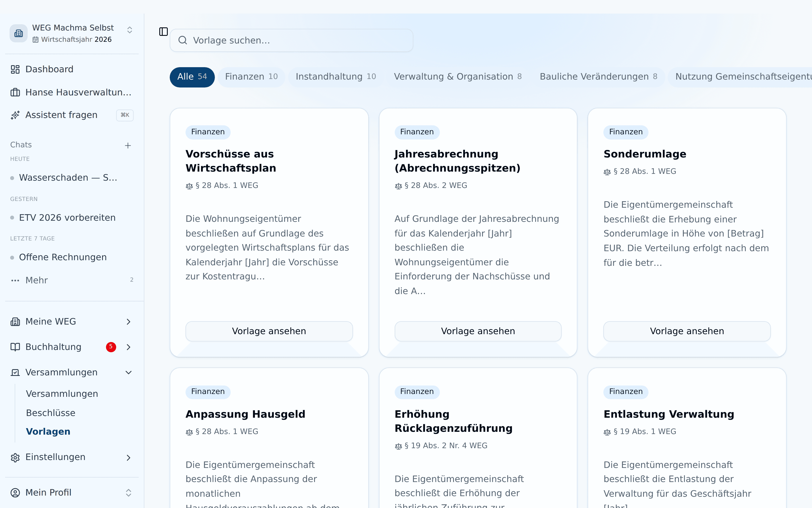Click Assistent fragen sparkle icon
The height and width of the screenshot is (508, 812).
(15, 115)
